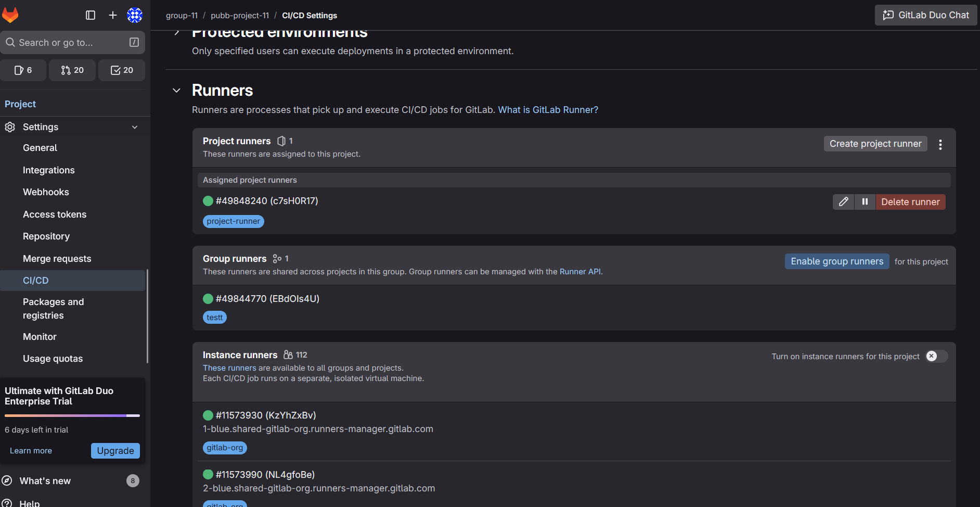
Task: Open the user avatar menu
Action: tap(135, 15)
